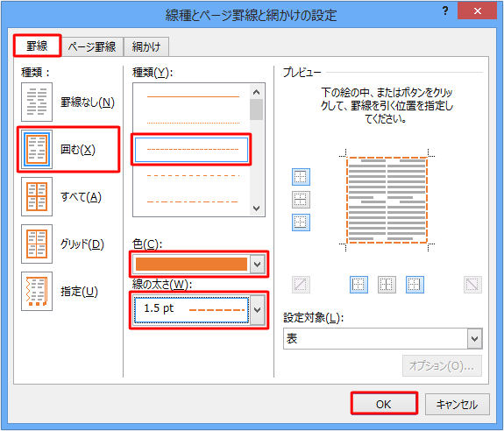The width and height of the screenshot is (504, 431).
Task: Select the 罫線なし (no border) setting icon
Action: [x=37, y=102]
